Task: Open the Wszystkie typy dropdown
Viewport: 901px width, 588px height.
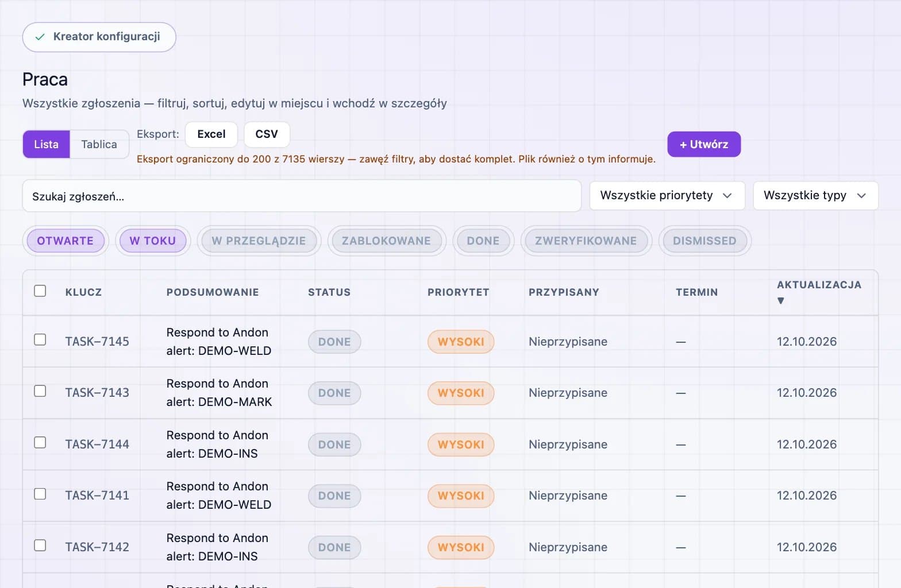Action: click(x=815, y=196)
